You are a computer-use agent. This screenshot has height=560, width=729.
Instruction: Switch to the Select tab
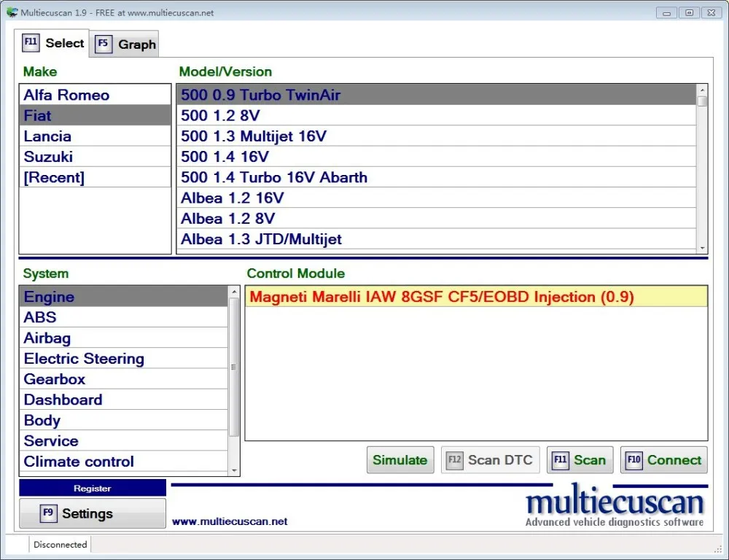52,43
